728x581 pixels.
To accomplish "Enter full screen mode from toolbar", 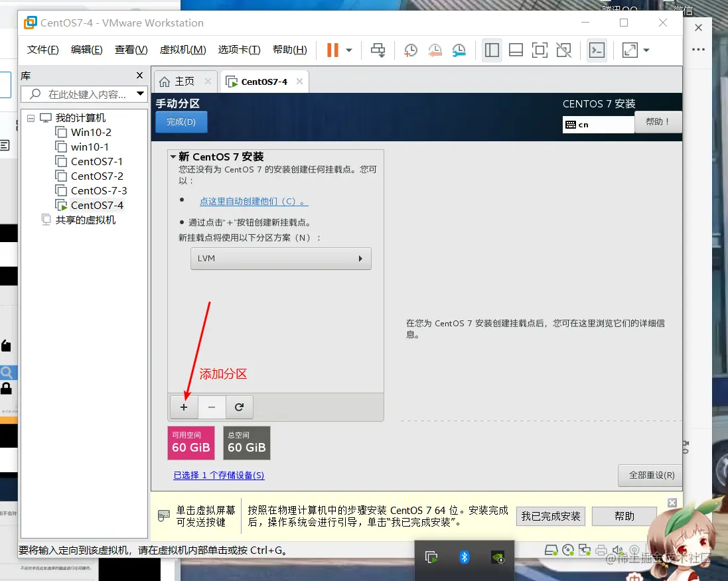I will [540, 50].
